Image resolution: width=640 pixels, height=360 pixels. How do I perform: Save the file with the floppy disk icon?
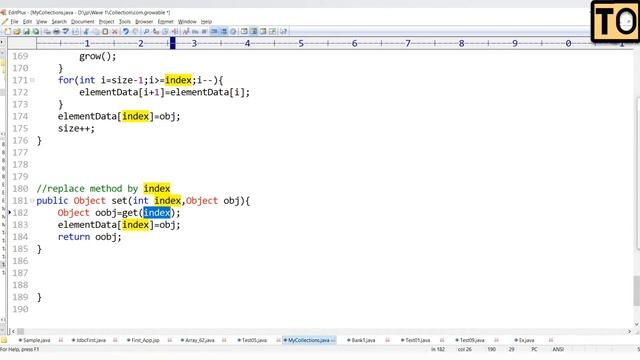point(26,31)
